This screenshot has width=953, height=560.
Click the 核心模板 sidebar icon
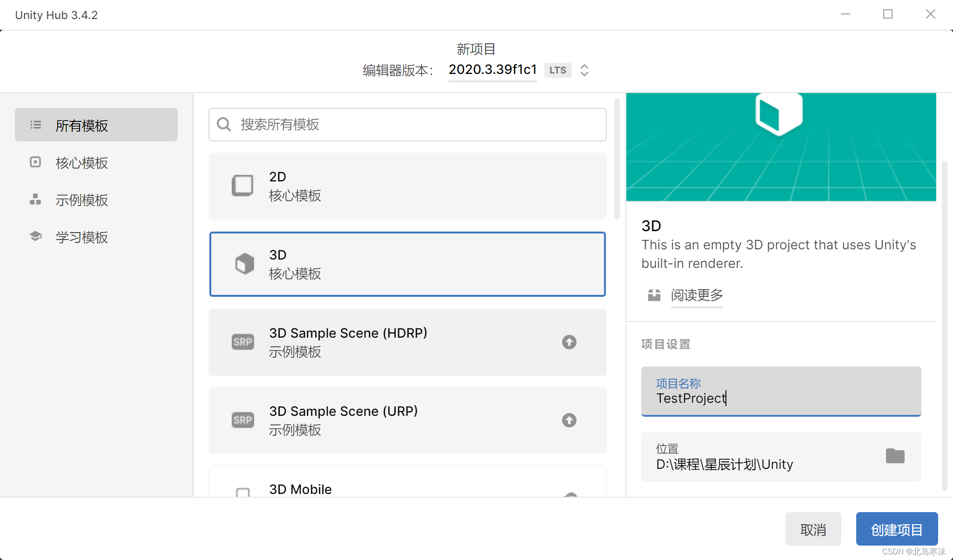(x=35, y=163)
